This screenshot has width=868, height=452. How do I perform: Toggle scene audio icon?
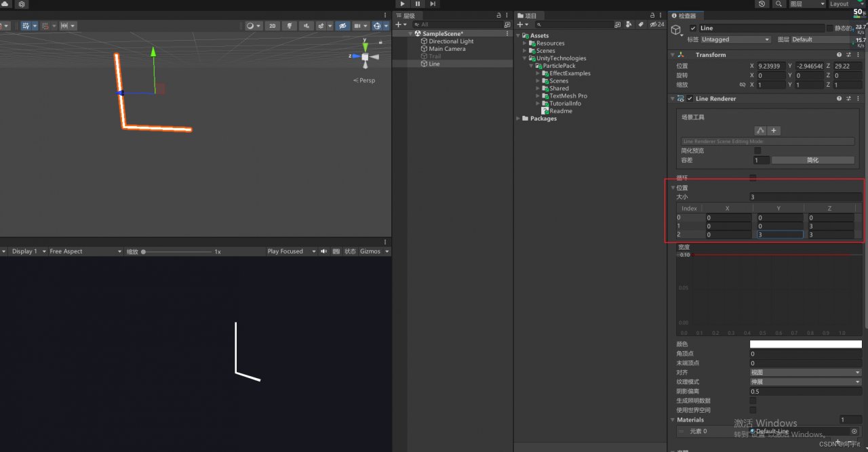pos(307,26)
